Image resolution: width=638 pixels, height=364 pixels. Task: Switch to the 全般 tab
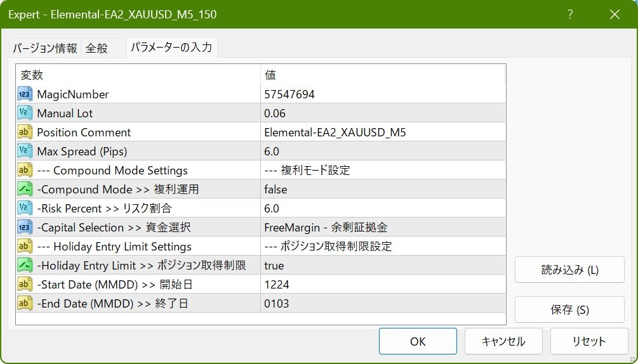97,48
